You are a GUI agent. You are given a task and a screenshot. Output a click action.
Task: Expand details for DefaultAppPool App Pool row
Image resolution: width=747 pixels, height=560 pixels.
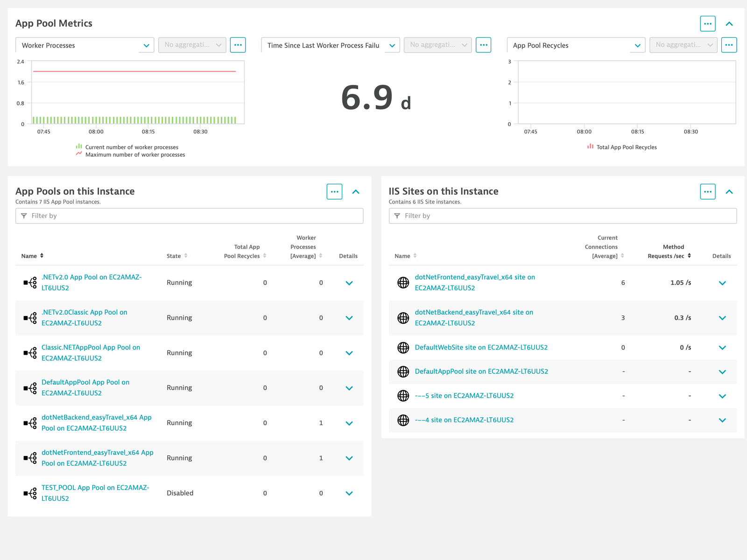coord(349,388)
